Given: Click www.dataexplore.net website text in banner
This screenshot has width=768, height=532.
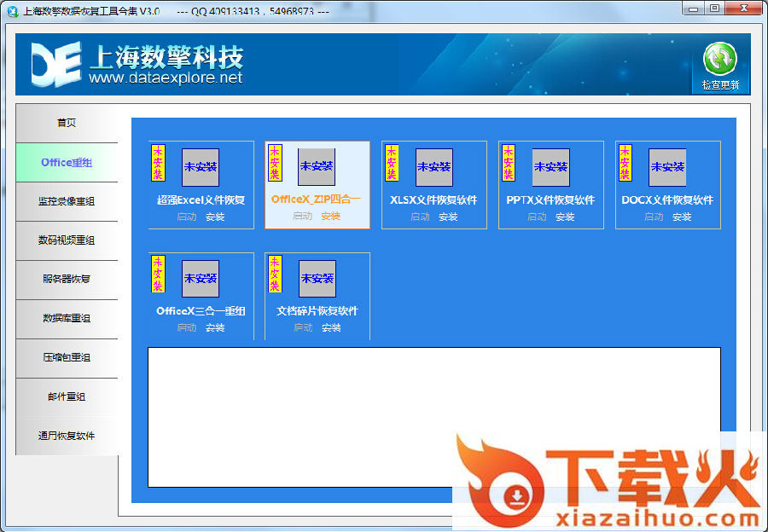Looking at the screenshot, I should pyautogui.click(x=166, y=78).
